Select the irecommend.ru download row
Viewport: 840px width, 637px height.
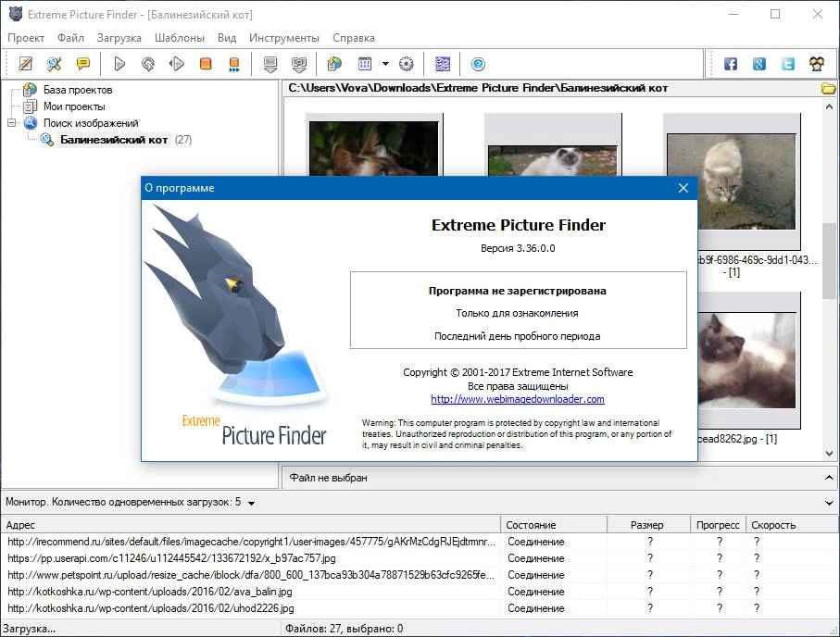tap(420, 542)
